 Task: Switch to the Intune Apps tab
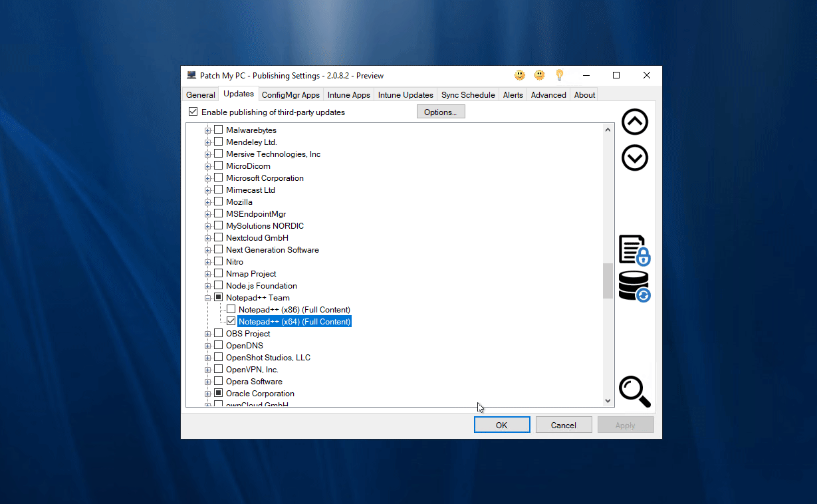tap(349, 95)
